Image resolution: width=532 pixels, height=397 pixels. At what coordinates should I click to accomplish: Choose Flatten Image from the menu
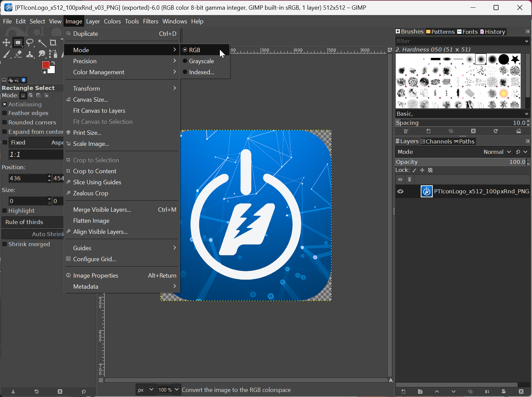coord(122,221)
